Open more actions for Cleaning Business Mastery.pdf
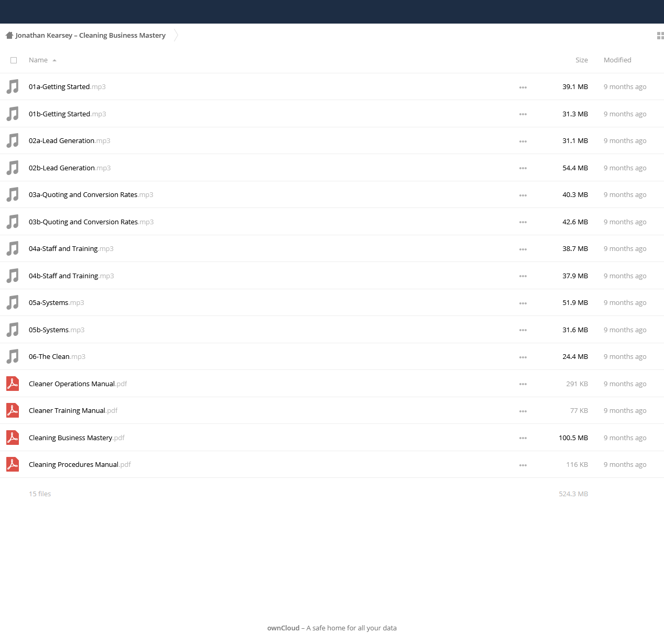 coord(523,438)
